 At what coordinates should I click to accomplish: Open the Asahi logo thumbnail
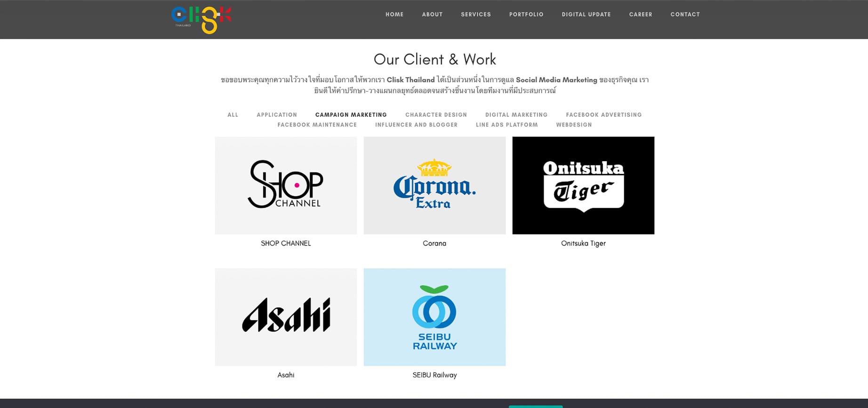coord(286,317)
